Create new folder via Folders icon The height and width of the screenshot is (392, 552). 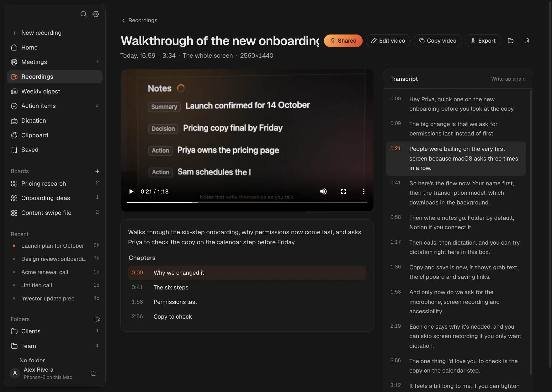97,319
